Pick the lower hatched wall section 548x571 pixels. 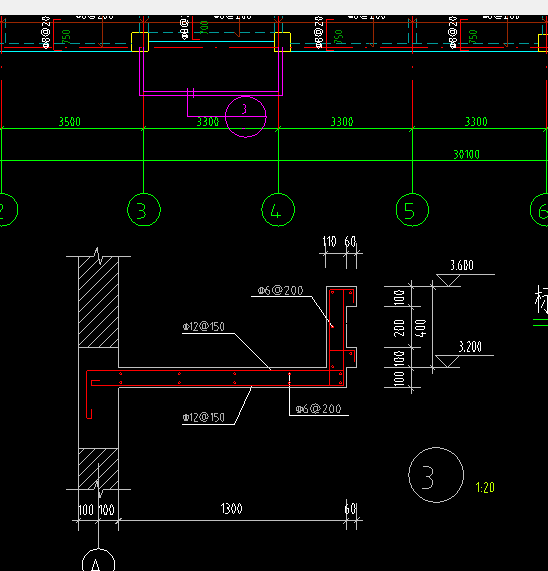[x=98, y=469]
